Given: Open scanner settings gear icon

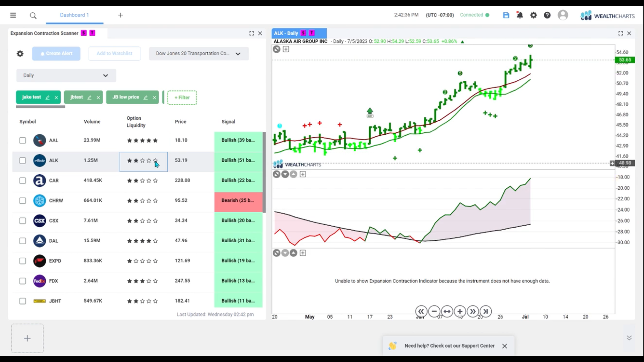Looking at the screenshot, I should point(20,54).
